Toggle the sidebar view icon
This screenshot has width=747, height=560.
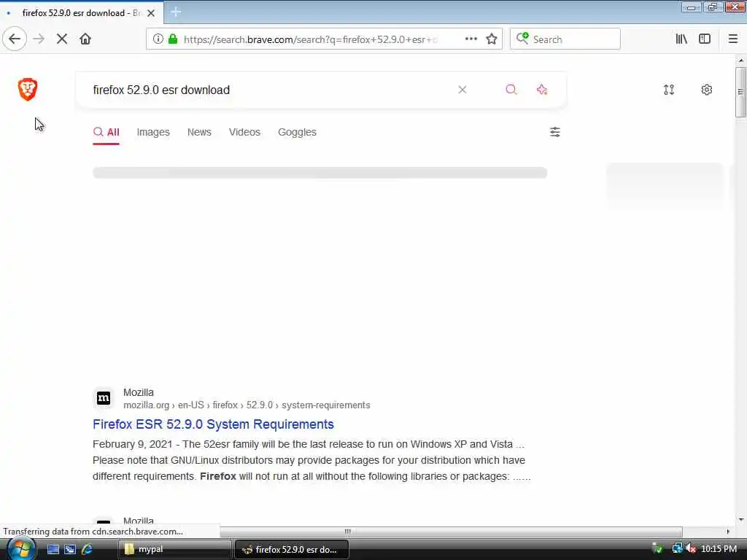(x=705, y=39)
